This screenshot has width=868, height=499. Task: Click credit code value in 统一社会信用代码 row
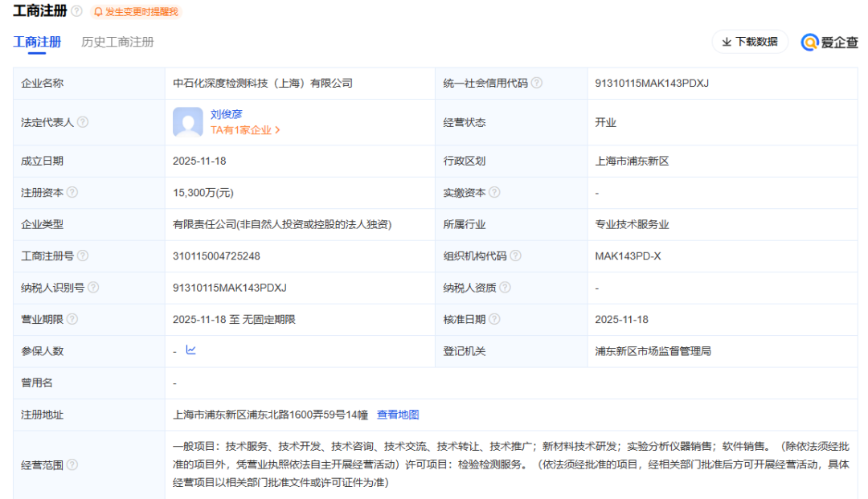(x=652, y=84)
